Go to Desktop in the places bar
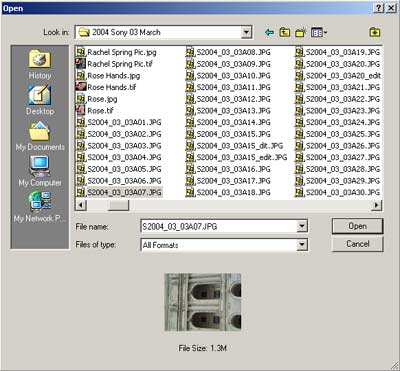 coord(40,100)
